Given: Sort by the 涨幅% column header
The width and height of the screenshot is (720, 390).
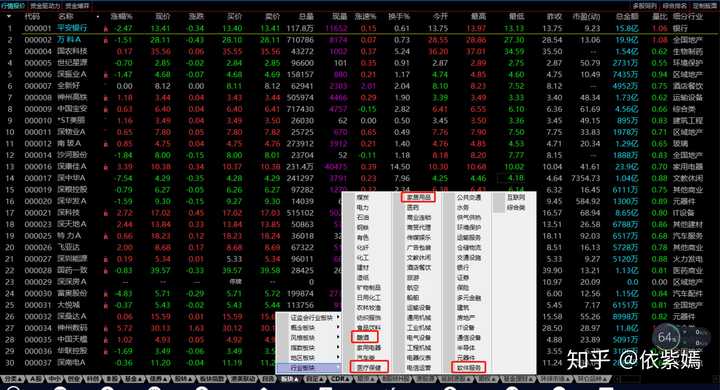Looking at the screenshot, I should (x=122, y=17).
